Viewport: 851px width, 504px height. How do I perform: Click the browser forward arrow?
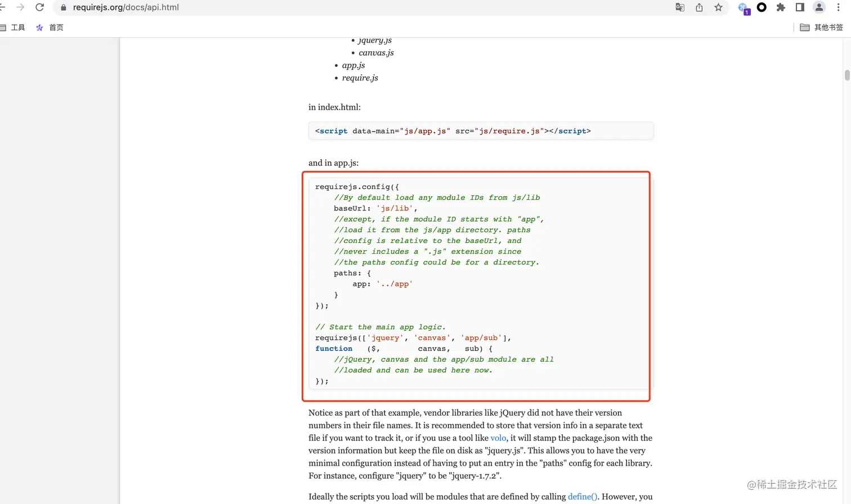pyautogui.click(x=20, y=7)
